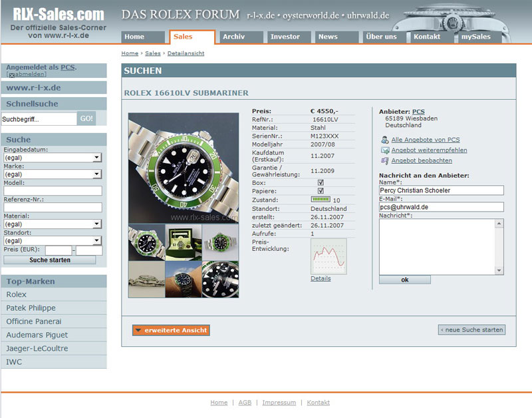Open the Preis-Entwicklung chart thumbnail
The height and width of the screenshot is (418, 532).
click(x=329, y=256)
